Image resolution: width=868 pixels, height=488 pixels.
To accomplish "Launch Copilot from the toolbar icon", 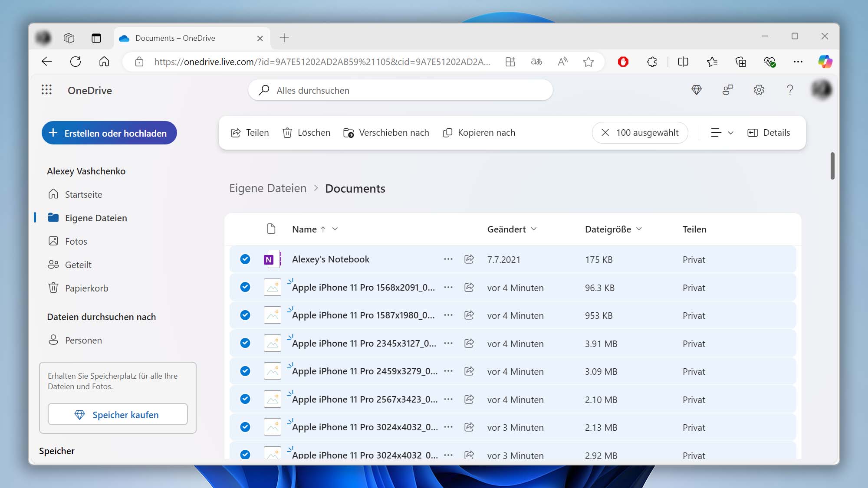I will click(825, 62).
